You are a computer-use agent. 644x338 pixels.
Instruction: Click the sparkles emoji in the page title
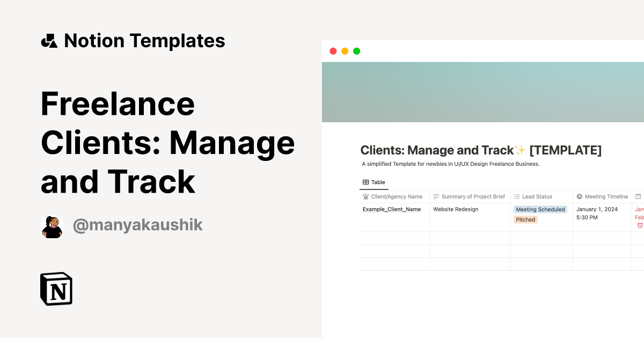518,149
